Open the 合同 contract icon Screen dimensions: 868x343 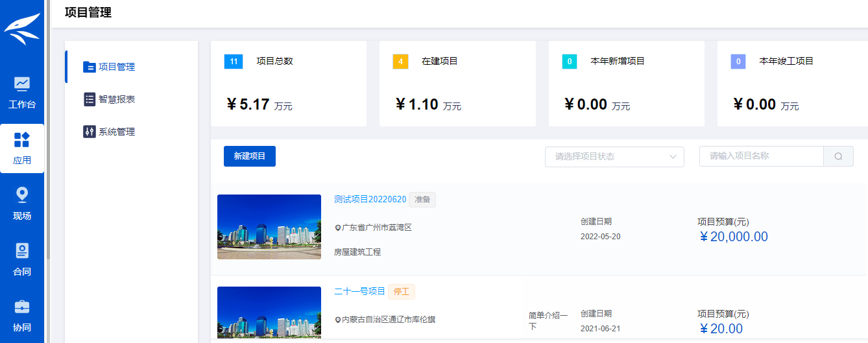[22, 251]
